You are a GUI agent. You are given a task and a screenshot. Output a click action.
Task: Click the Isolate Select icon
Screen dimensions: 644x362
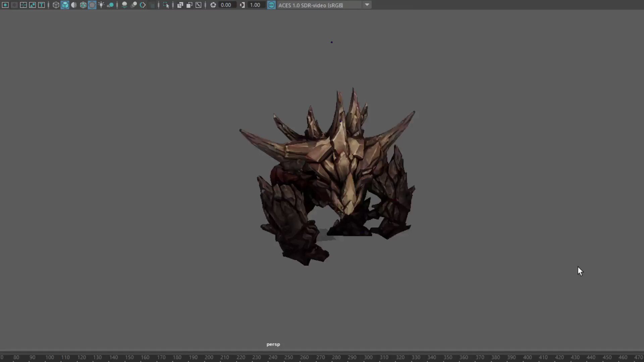click(x=166, y=5)
